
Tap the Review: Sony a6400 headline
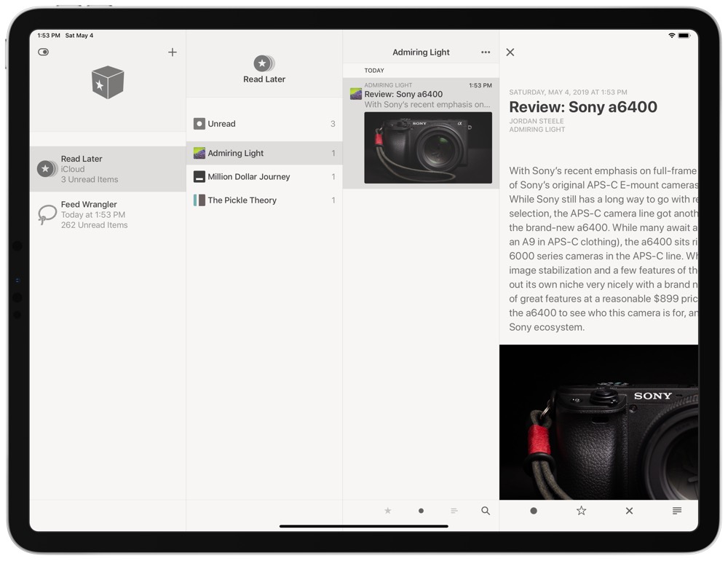583,107
